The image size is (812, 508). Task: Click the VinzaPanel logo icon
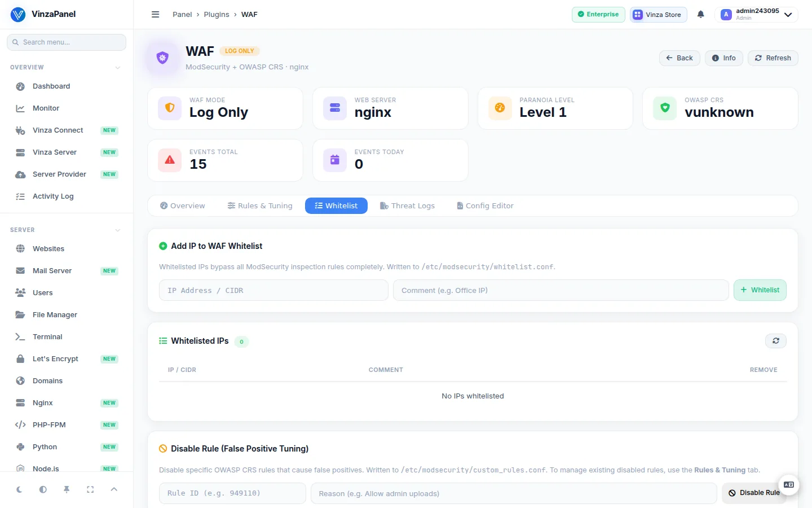pos(18,14)
